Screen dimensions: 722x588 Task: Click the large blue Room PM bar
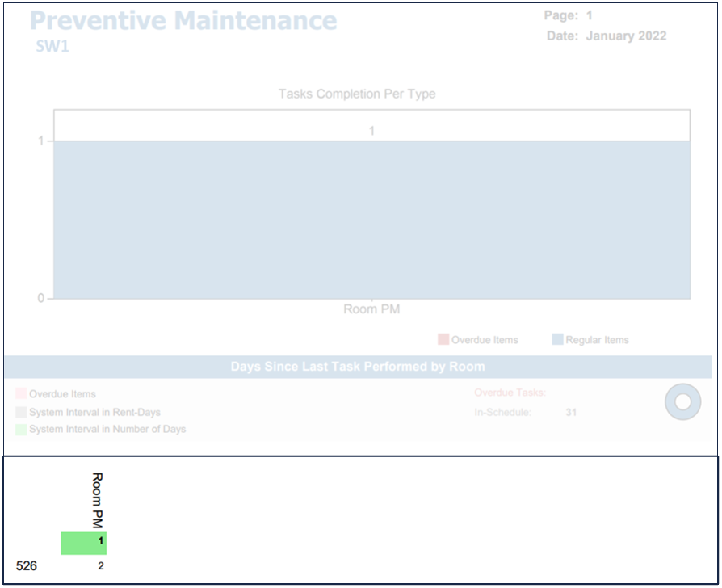[371, 220]
